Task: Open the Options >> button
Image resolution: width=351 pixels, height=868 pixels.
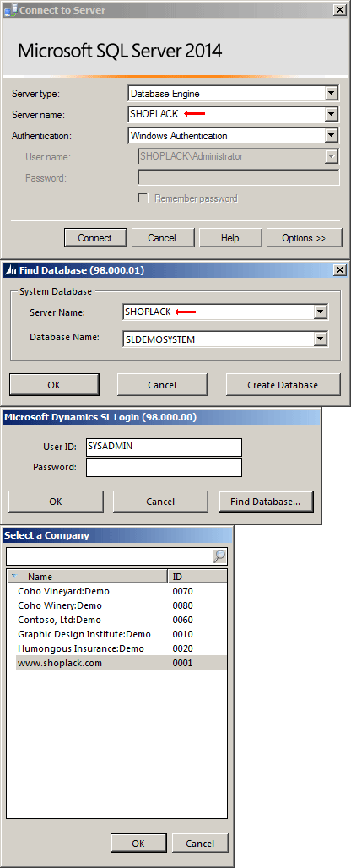Action: [304, 238]
